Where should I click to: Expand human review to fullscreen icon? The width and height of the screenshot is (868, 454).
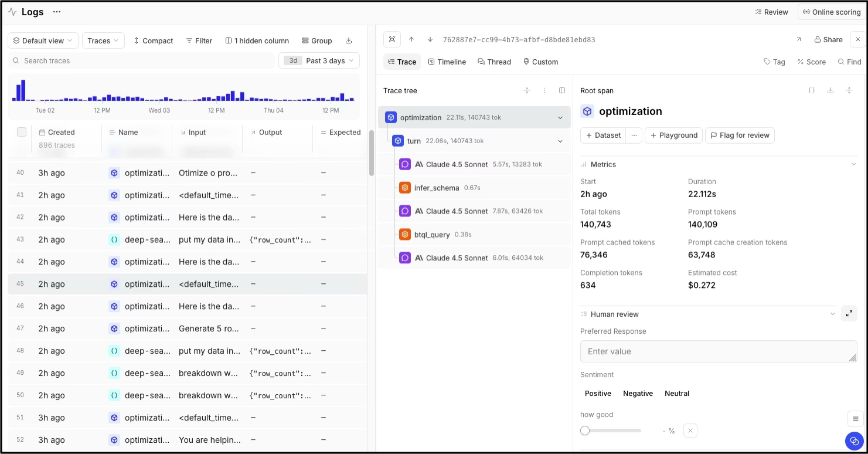[849, 314]
